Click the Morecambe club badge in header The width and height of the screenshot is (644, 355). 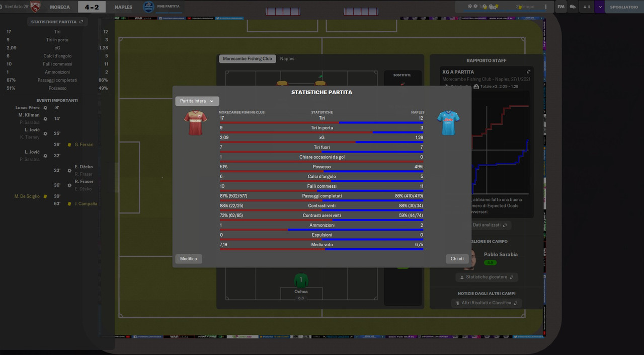click(35, 7)
